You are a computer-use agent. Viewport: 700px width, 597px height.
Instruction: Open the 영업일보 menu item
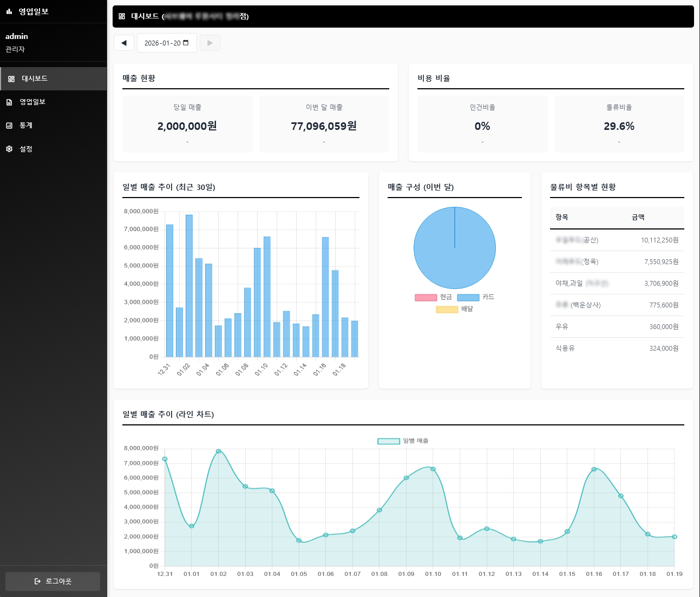click(x=32, y=102)
